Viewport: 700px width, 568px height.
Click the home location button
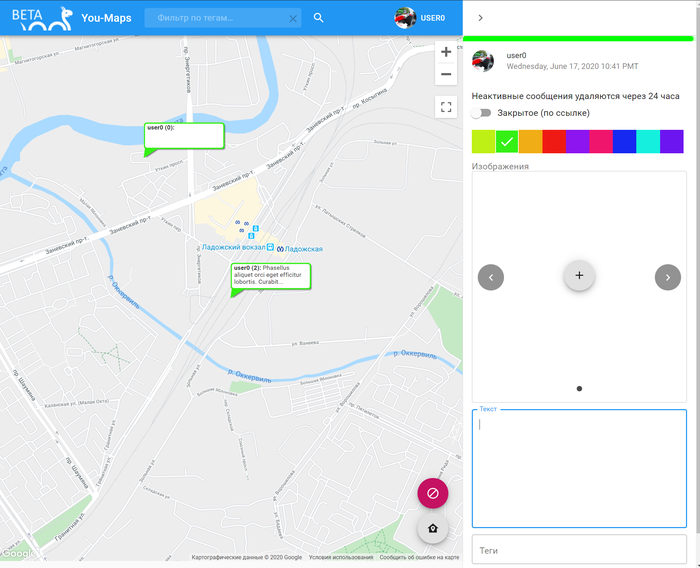pyautogui.click(x=433, y=529)
